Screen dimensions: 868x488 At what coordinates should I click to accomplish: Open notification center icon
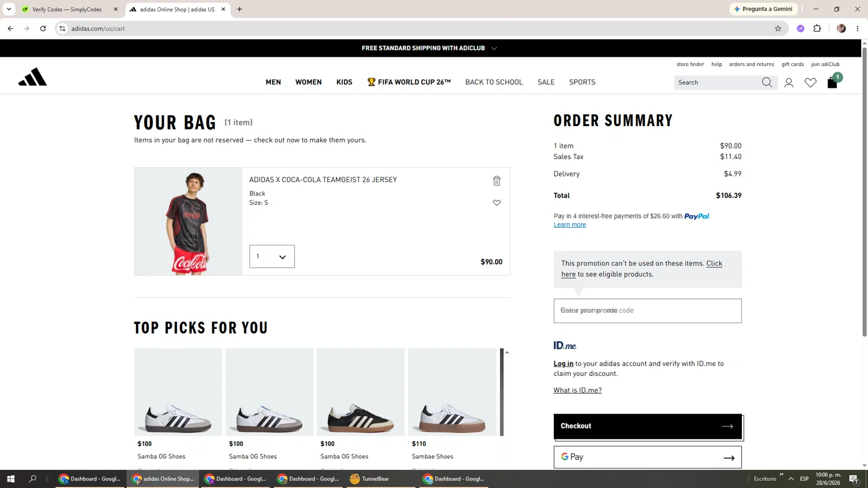[x=854, y=479]
